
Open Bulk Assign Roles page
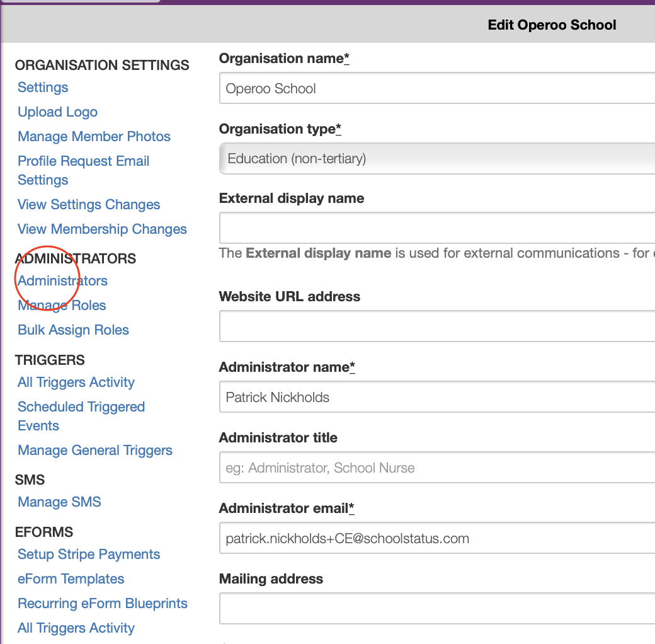[x=73, y=330]
